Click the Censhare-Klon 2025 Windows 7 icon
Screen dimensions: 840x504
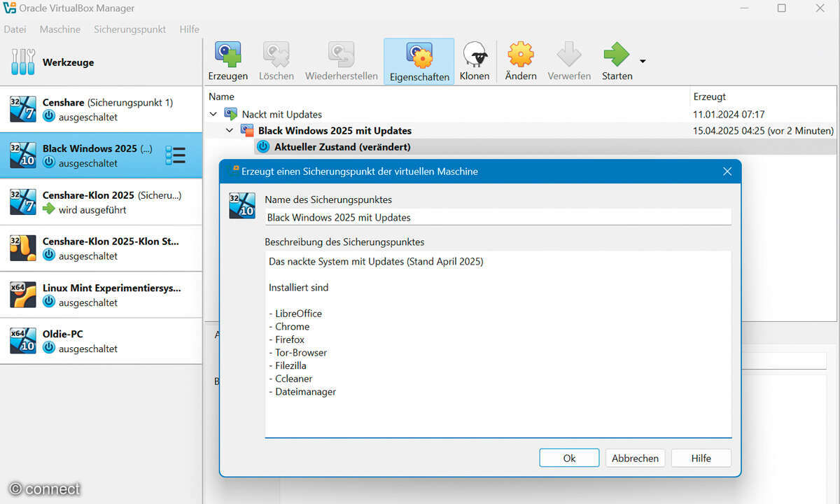coord(23,202)
